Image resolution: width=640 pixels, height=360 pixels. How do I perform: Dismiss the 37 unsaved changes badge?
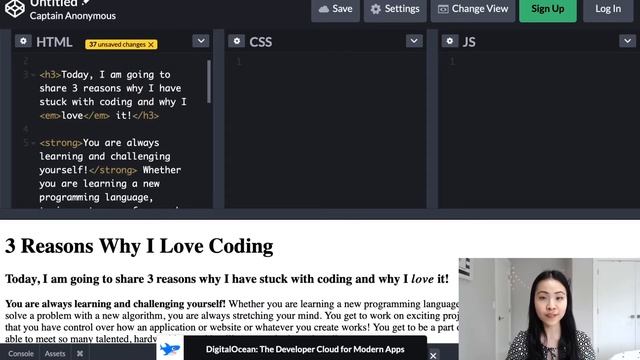click(x=151, y=44)
